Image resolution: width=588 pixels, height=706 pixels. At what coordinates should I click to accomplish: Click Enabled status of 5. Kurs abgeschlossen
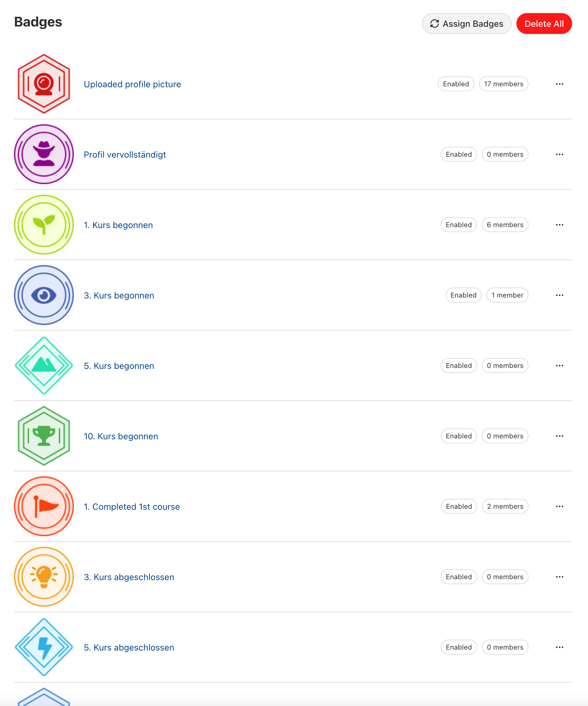click(459, 647)
